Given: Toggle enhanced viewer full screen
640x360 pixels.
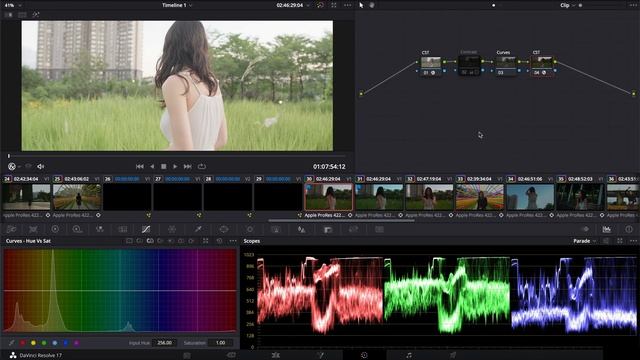Looking at the screenshot, I should pos(334,5).
